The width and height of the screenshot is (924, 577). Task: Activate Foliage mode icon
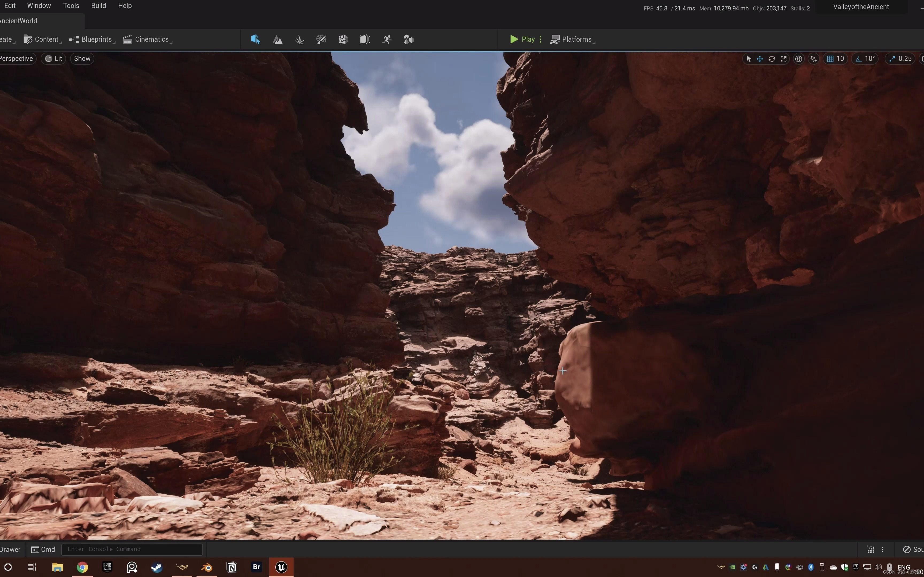300,39
